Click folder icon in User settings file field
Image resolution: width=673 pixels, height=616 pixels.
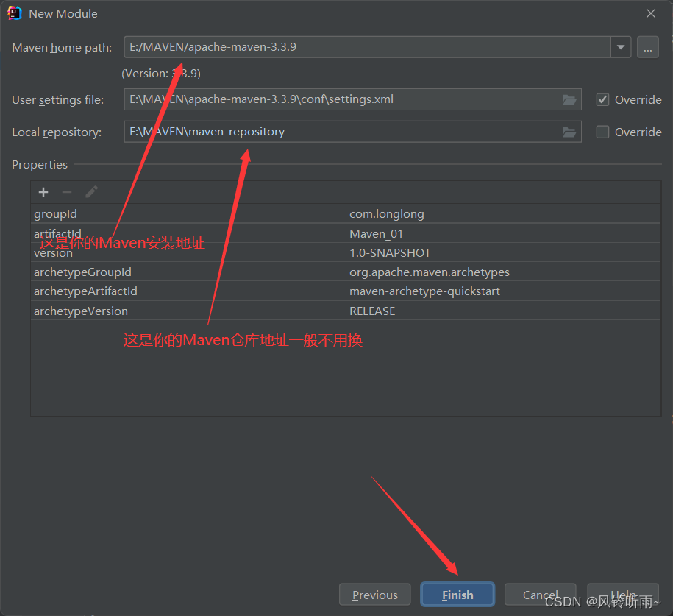[569, 99]
